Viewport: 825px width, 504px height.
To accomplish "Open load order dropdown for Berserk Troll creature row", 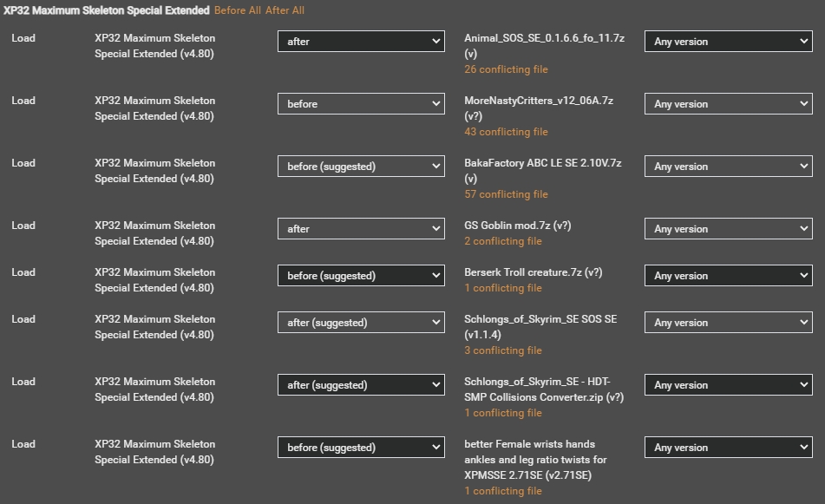I will pos(361,276).
